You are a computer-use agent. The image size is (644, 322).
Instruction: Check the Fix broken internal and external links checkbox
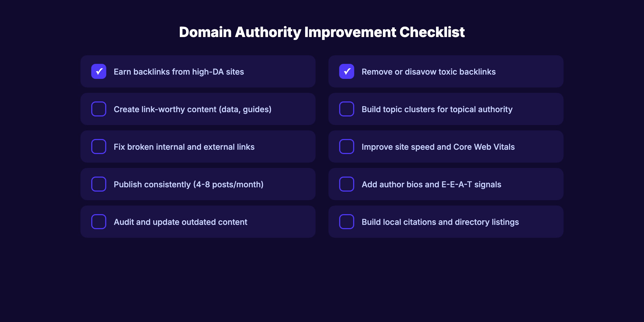[x=99, y=147]
